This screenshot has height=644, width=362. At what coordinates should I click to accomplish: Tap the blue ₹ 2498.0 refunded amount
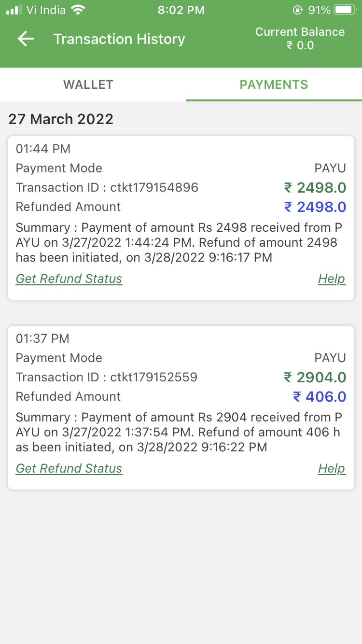point(315,207)
